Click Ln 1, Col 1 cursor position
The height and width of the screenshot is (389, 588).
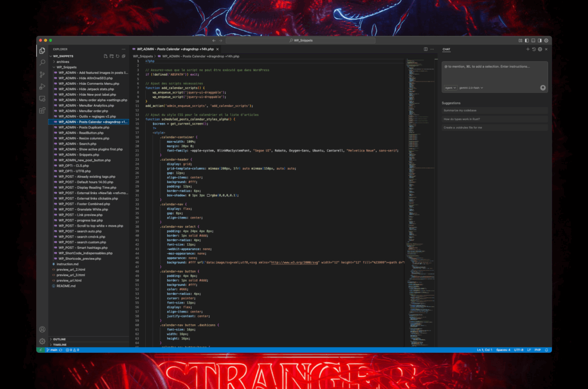coord(485,350)
